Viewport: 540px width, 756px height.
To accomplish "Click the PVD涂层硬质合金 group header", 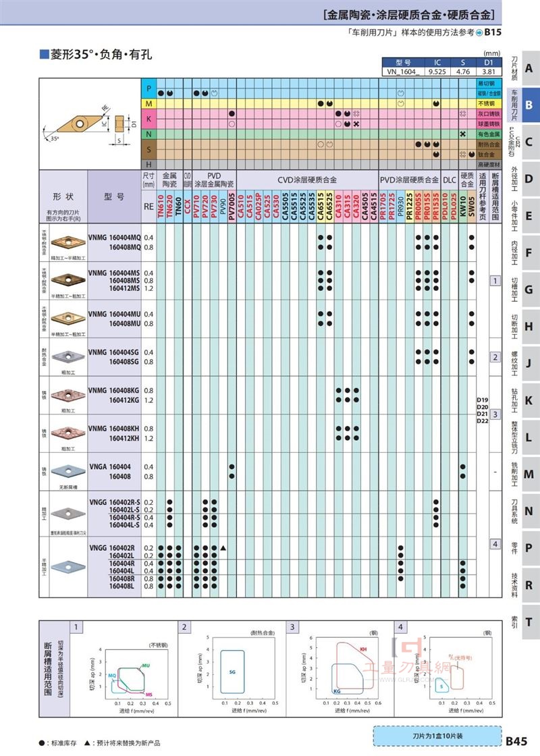I will tap(409, 180).
